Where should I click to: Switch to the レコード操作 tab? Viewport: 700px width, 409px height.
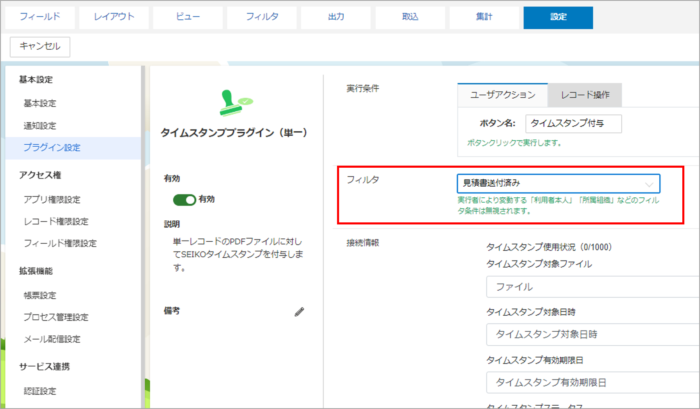(585, 95)
